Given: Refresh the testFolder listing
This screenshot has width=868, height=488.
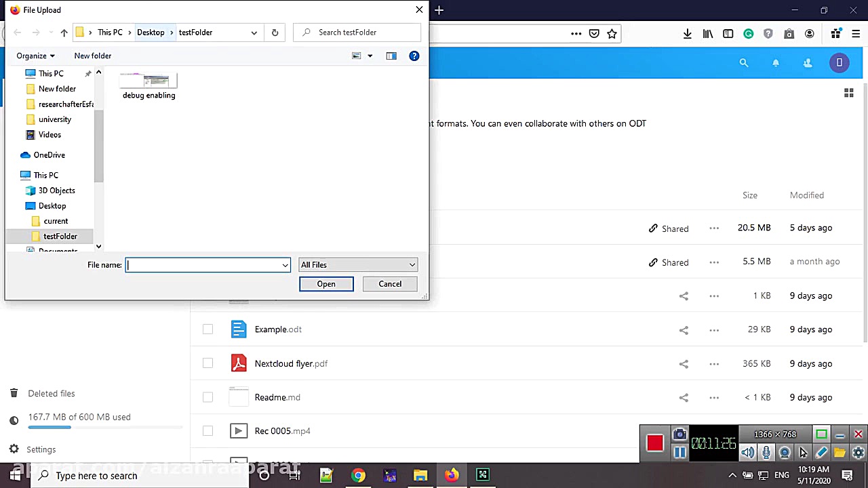Looking at the screenshot, I should 275,33.
